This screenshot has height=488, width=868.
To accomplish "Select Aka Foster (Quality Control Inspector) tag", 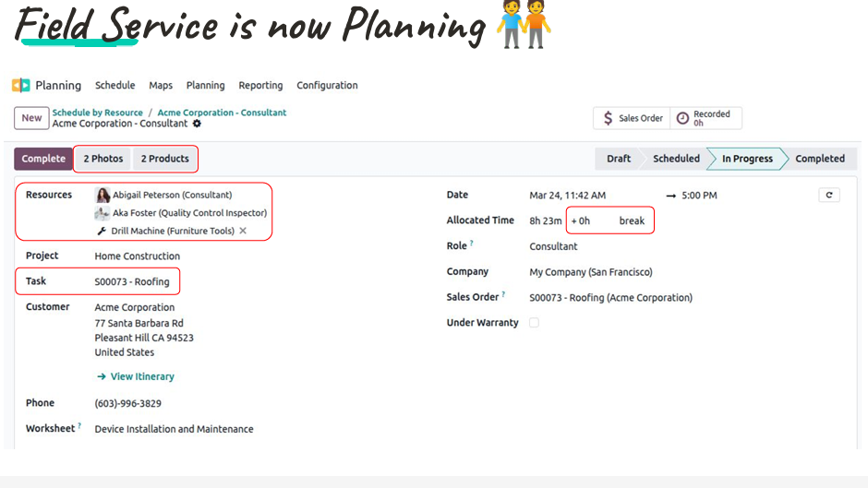I will [x=190, y=213].
